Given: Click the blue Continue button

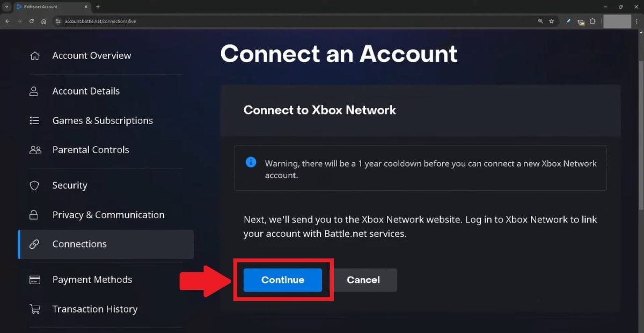Looking at the screenshot, I should (282, 280).
